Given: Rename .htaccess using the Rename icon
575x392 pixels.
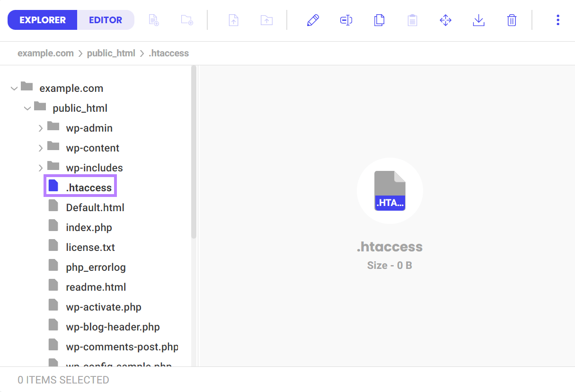Looking at the screenshot, I should coord(346,20).
